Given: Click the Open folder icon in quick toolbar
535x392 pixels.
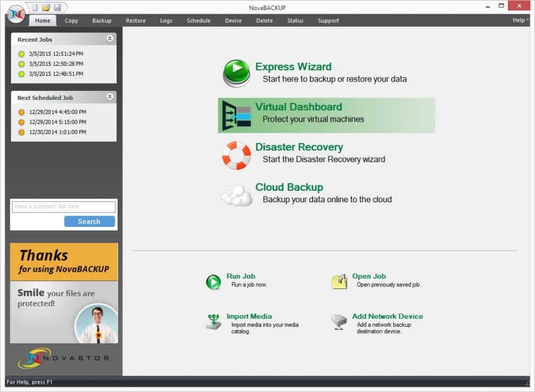Looking at the screenshot, I should click(46, 7).
